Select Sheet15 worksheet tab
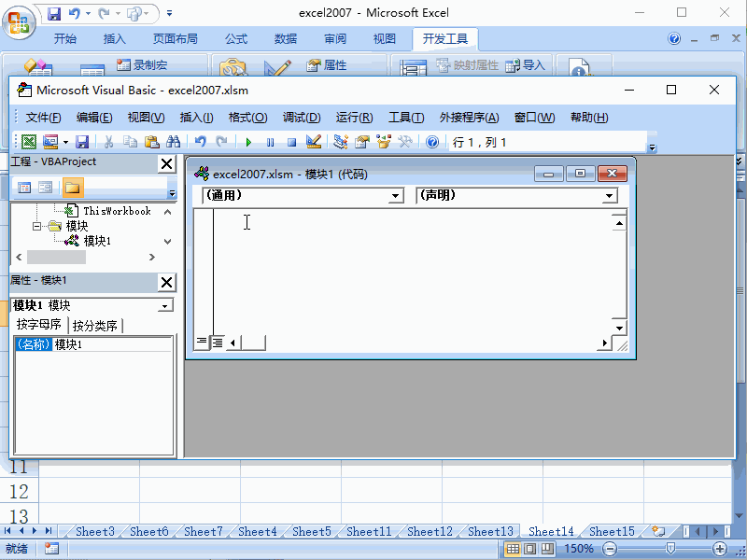747x560 pixels. tap(612, 531)
